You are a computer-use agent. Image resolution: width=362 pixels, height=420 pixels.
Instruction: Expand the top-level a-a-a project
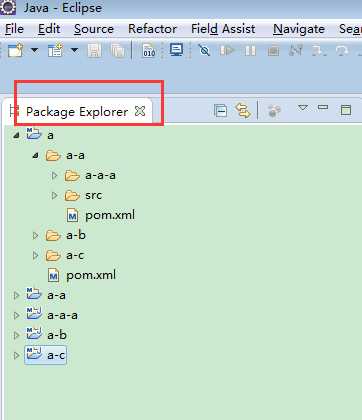pos(16,315)
